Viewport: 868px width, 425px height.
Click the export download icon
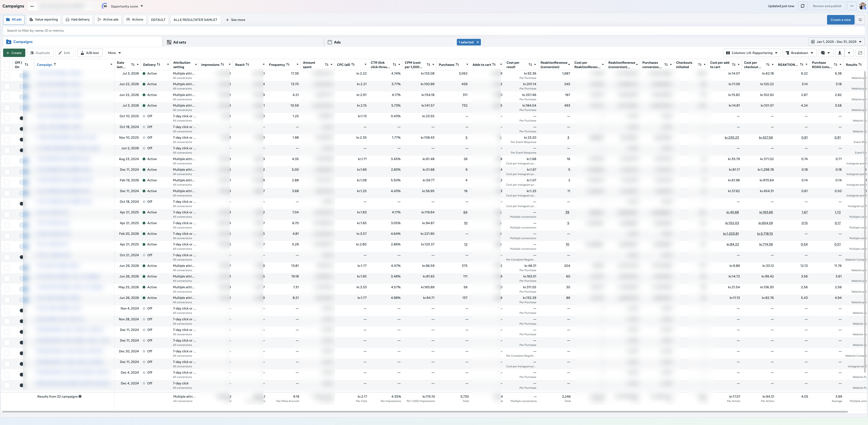[x=840, y=53]
